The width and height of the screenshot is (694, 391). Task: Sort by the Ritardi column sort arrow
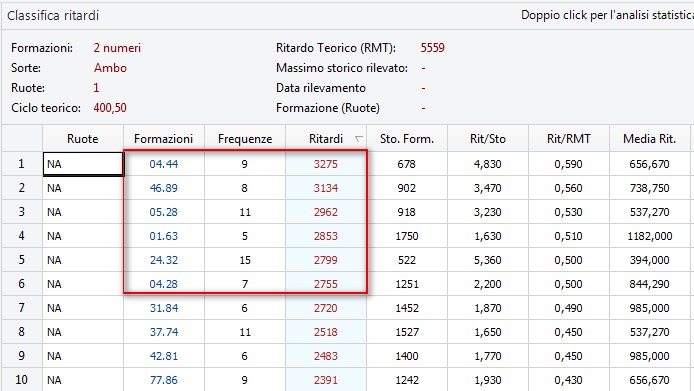tap(359, 139)
